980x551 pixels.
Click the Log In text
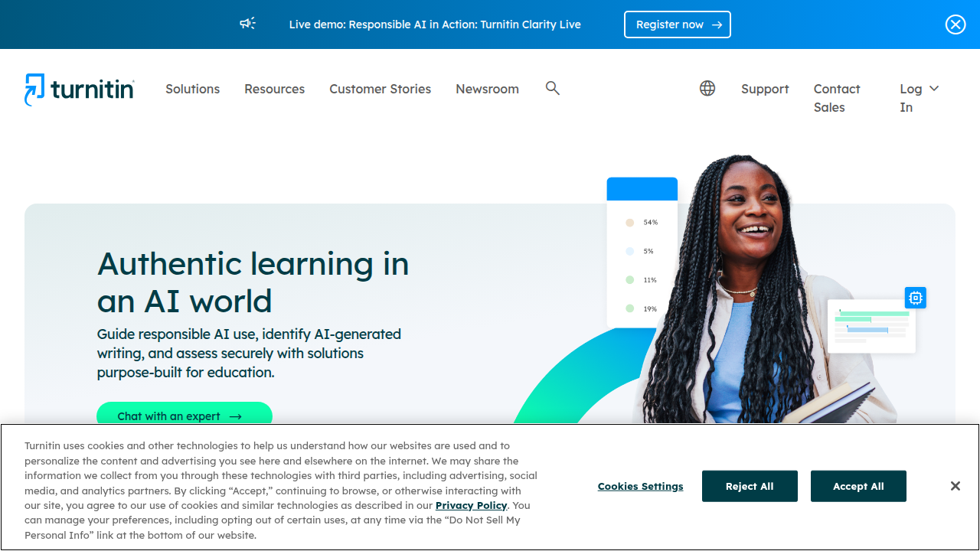(911, 98)
